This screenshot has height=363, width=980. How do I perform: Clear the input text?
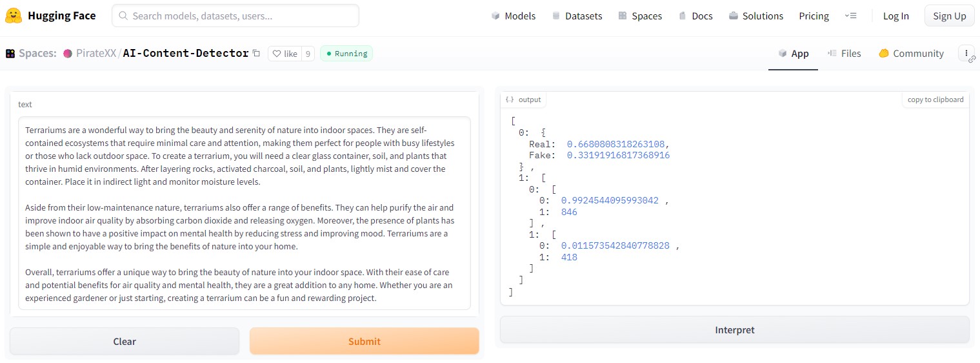point(125,342)
